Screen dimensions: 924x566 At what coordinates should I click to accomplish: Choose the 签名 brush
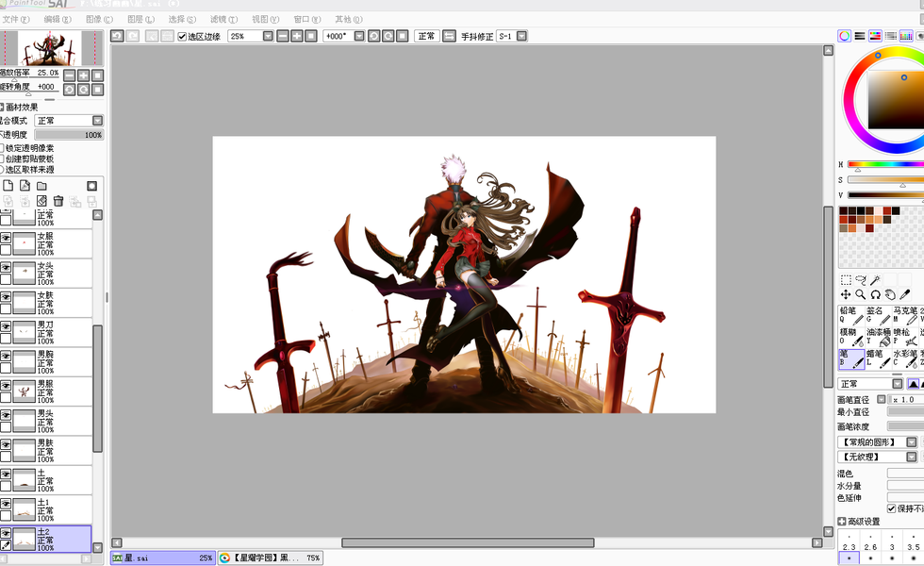click(x=878, y=315)
